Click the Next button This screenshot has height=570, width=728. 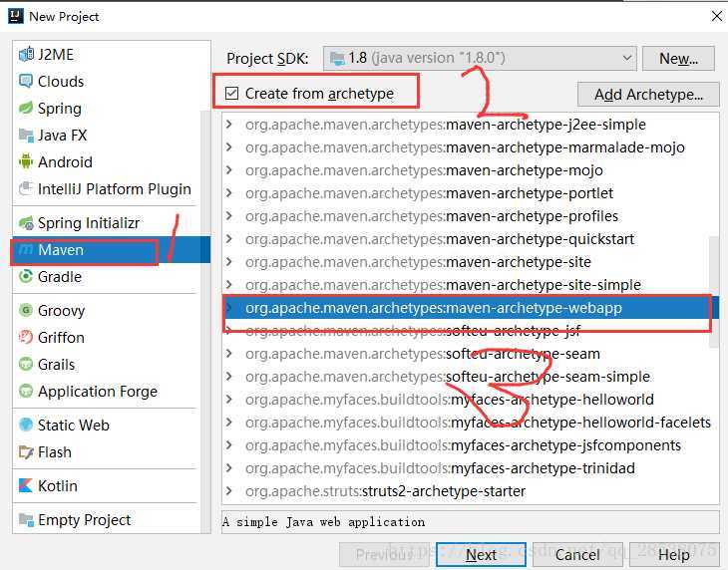click(x=481, y=555)
